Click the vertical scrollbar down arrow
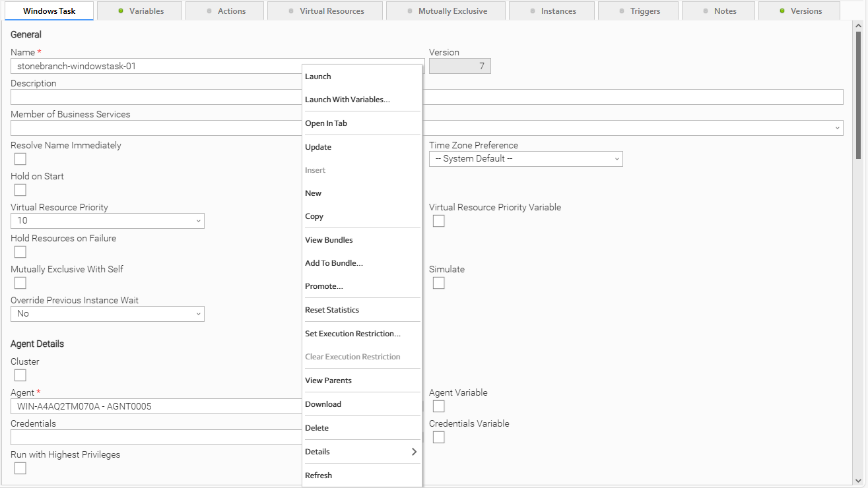The height and width of the screenshot is (488, 868). pos(858,481)
